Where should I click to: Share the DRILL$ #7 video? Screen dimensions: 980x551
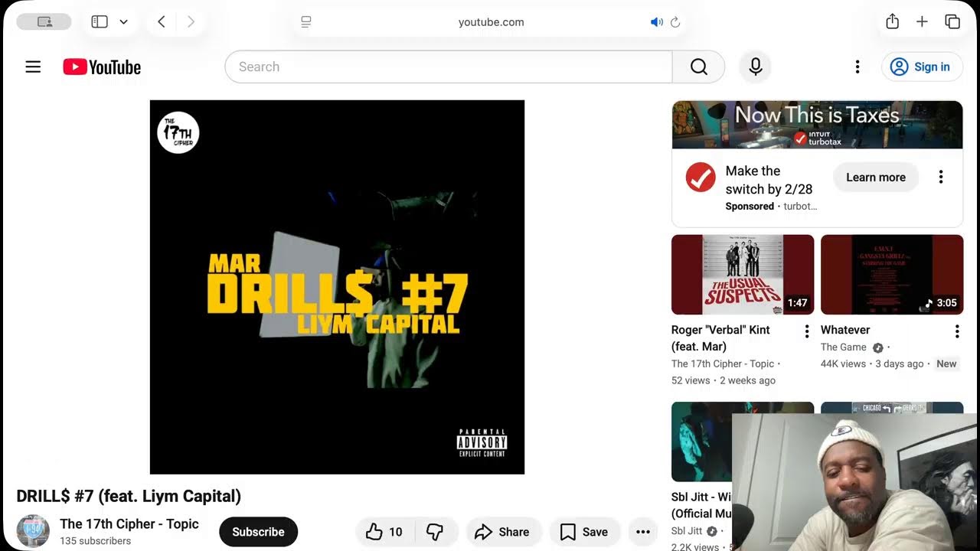pyautogui.click(x=502, y=532)
